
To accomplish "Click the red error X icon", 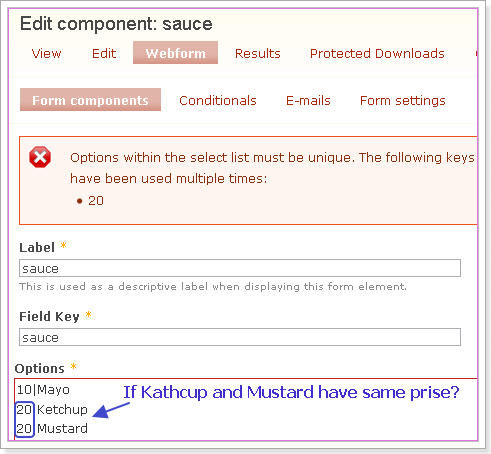I will (40, 157).
